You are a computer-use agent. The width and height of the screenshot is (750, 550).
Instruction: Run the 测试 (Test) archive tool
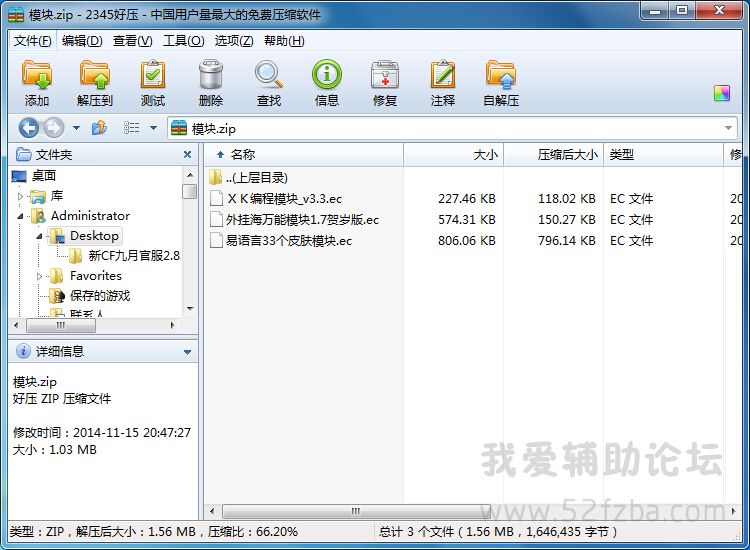click(x=153, y=75)
